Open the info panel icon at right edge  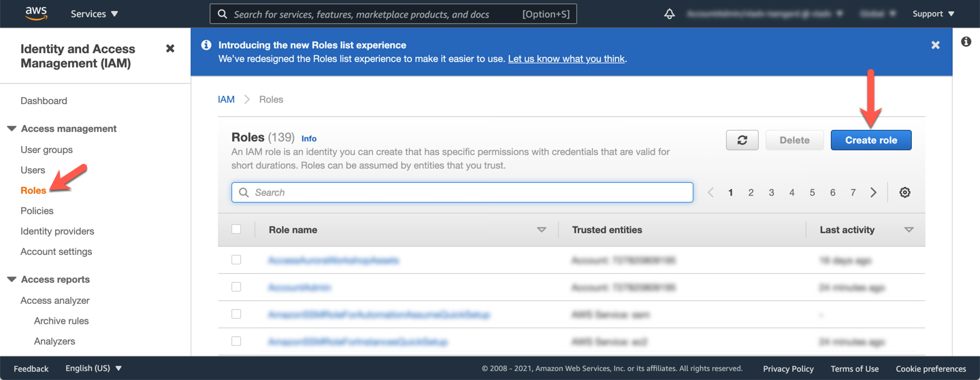pyautogui.click(x=966, y=42)
